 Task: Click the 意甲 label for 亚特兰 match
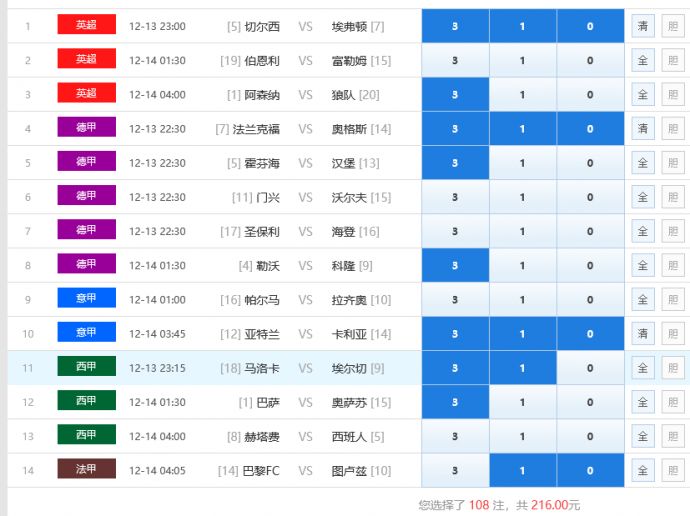pyautogui.click(x=86, y=333)
